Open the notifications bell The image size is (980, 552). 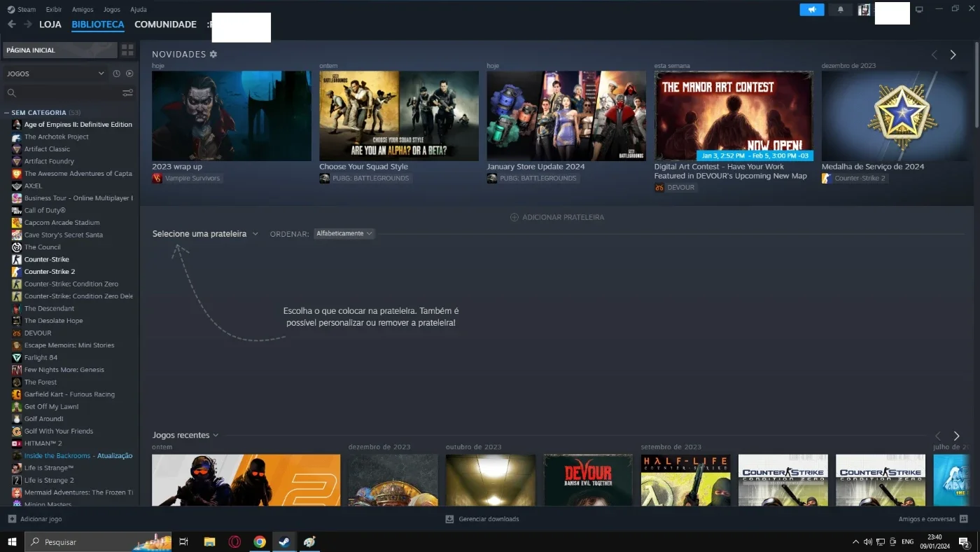pos(840,10)
